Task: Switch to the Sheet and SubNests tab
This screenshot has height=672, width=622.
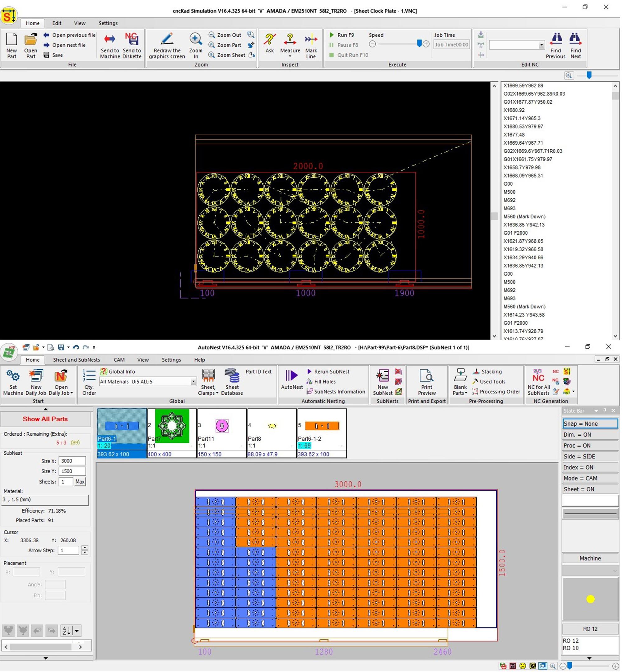Action: tap(77, 360)
